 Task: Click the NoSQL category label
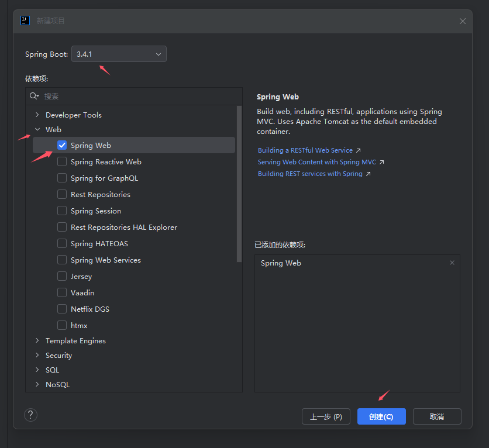coord(58,385)
